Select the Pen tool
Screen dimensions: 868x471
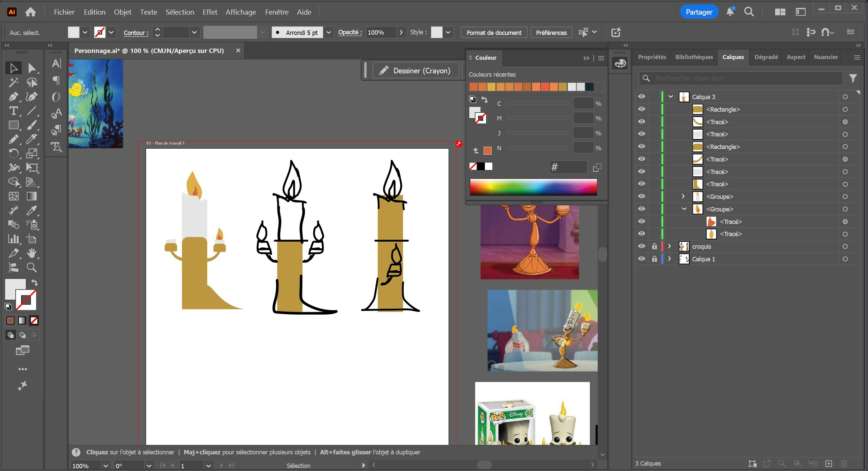point(14,97)
